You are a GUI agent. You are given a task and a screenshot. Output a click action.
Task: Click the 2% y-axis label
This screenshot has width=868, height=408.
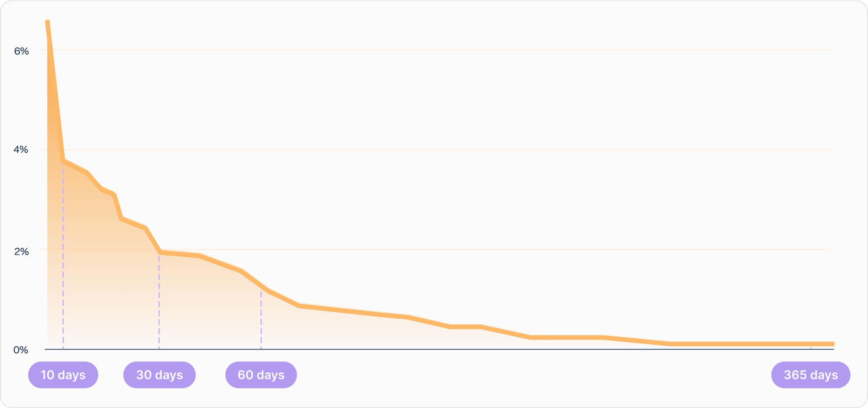pos(21,252)
